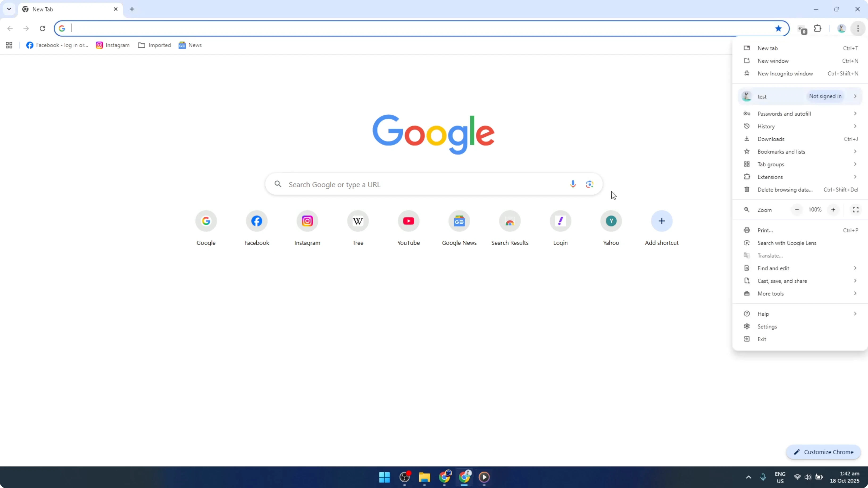Increase zoom with the plus button
The height and width of the screenshot is (488, 868).
[x=833, y=210]
